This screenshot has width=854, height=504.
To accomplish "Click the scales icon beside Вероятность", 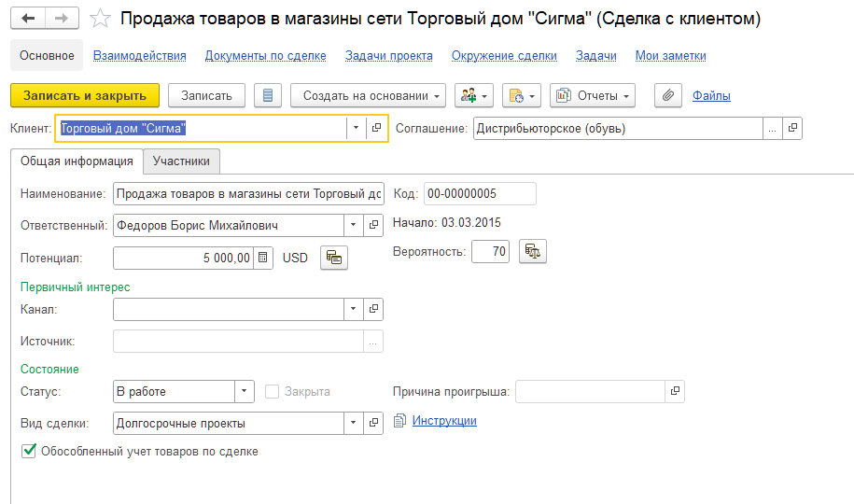I will pos(533,251).
